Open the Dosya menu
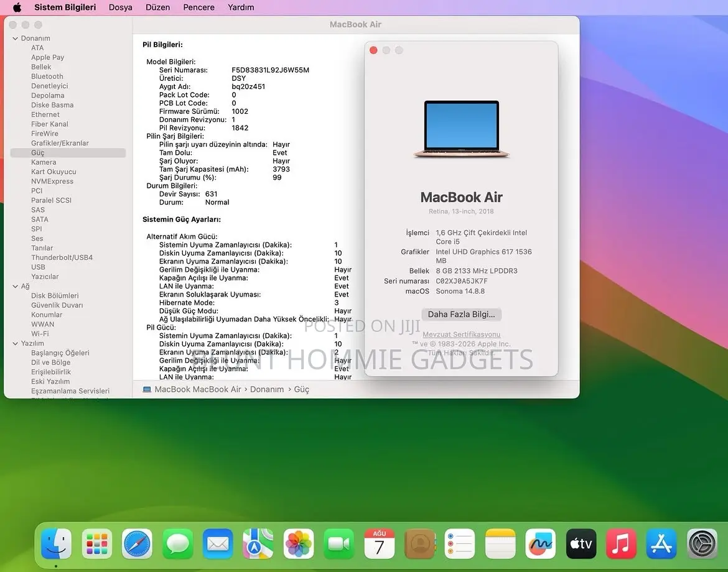728x572 pixels. (120, 7)
